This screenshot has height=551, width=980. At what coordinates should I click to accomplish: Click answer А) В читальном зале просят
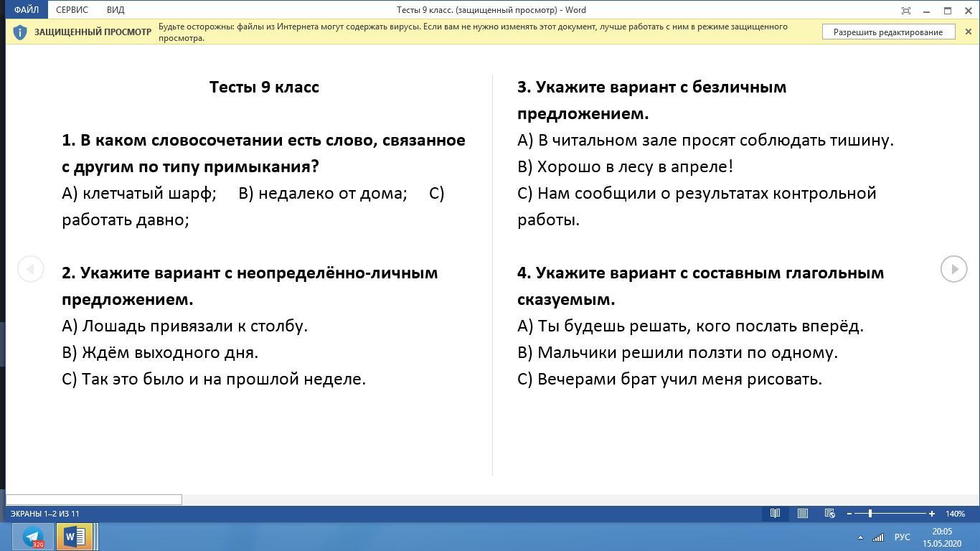tap(706, 140)
